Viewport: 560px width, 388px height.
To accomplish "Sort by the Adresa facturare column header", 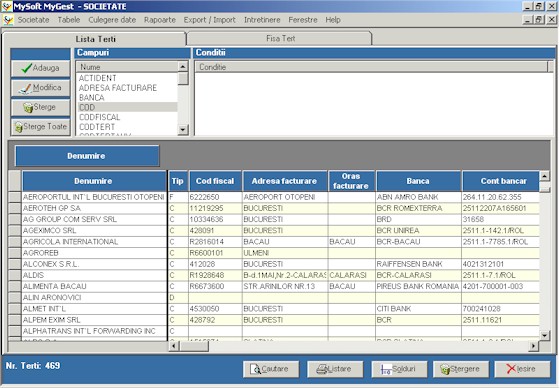I will [x=285, y=181].
